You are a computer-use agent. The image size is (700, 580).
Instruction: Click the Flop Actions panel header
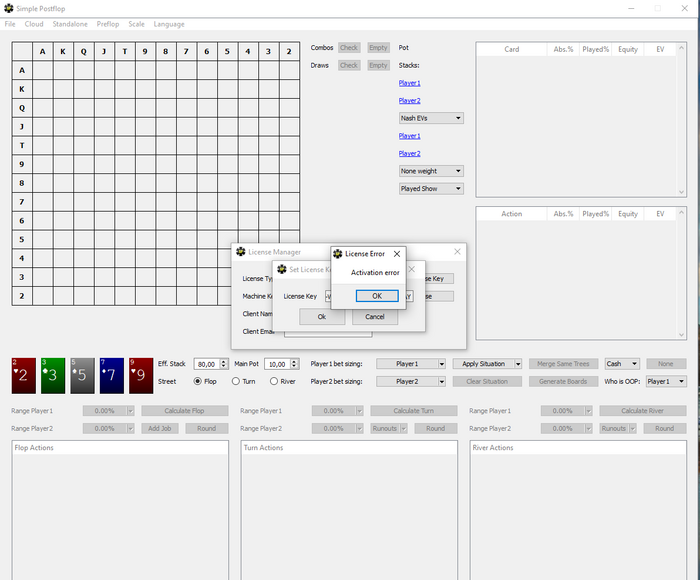120,448
